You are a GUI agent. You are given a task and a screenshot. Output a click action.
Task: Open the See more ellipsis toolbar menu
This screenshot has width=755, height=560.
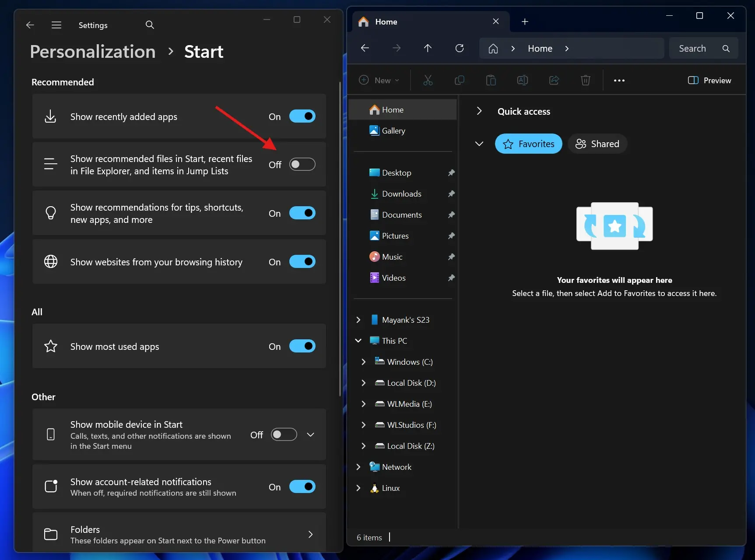[619, 80]
